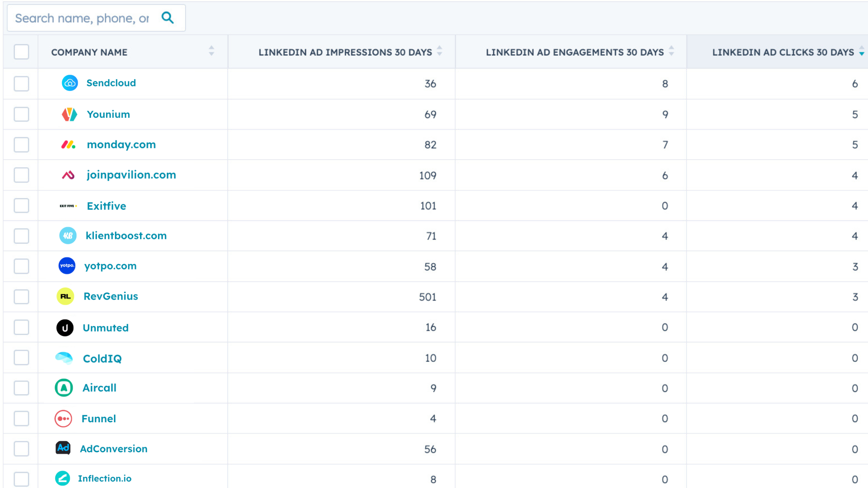The height and width of the screenshot is (488, 868).
Task: Click LinkedIn Ad Clicks 30 Days header
Action: pos(782,52)
